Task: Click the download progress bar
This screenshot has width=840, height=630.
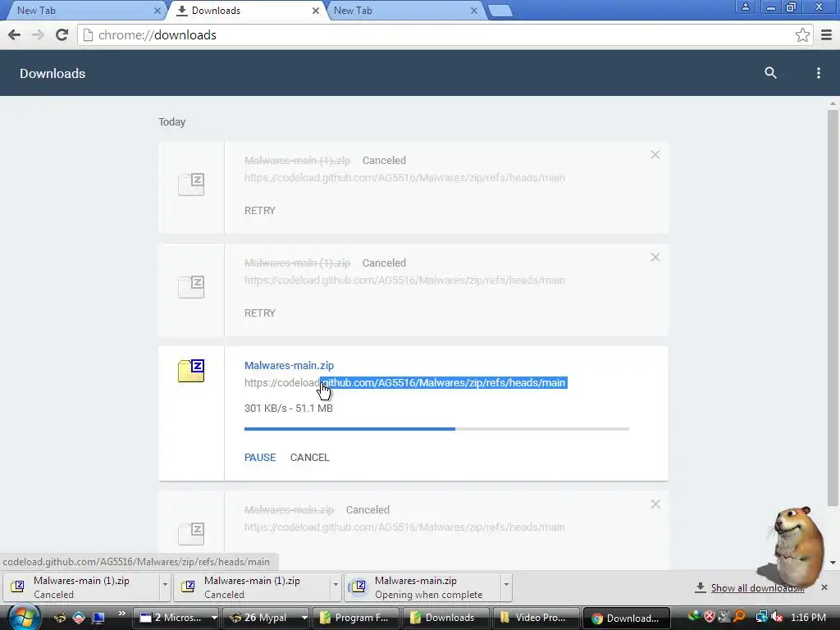Action: click(x=436, y=428)
